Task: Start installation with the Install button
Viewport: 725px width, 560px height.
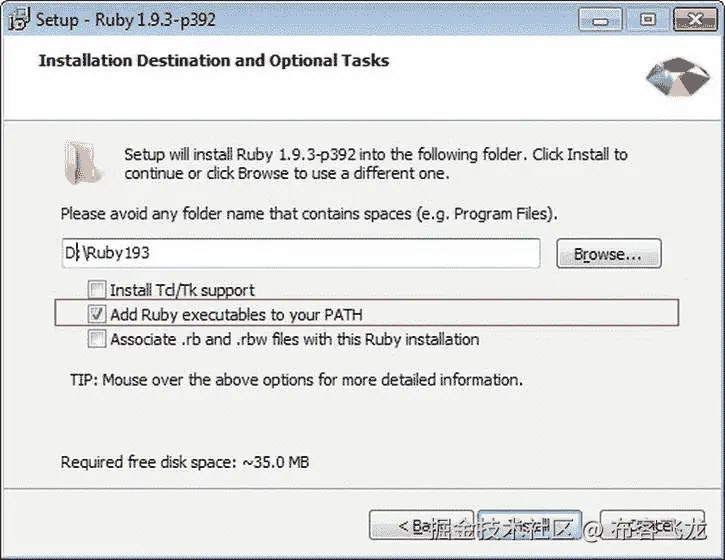Action: 527,525
